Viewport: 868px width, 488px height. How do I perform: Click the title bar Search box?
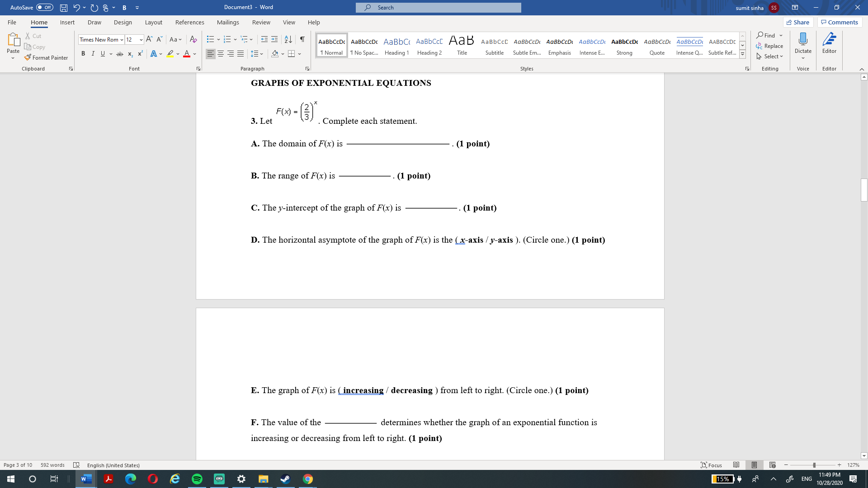[438, 8]
